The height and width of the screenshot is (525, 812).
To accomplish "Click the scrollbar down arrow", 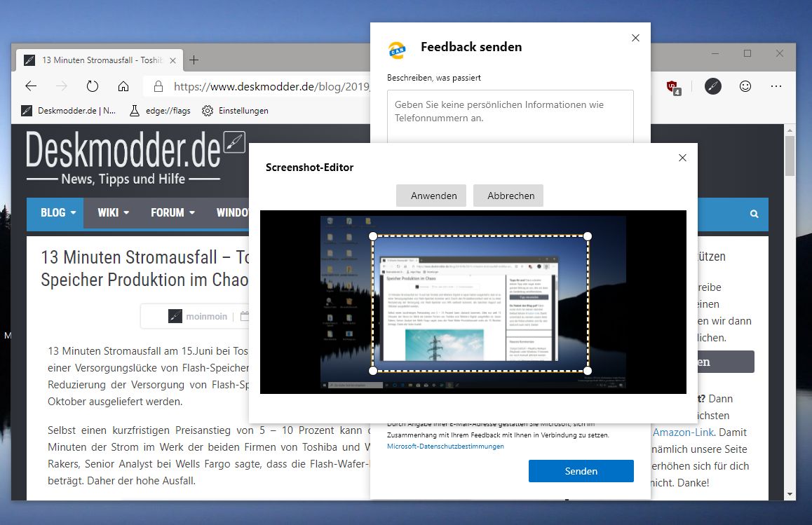I will point(790,494).
